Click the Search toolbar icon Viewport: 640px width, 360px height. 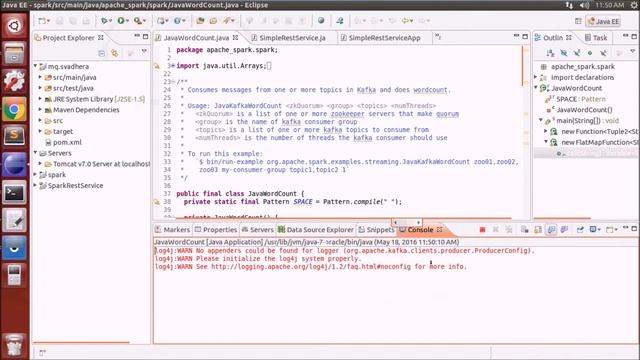227,20
